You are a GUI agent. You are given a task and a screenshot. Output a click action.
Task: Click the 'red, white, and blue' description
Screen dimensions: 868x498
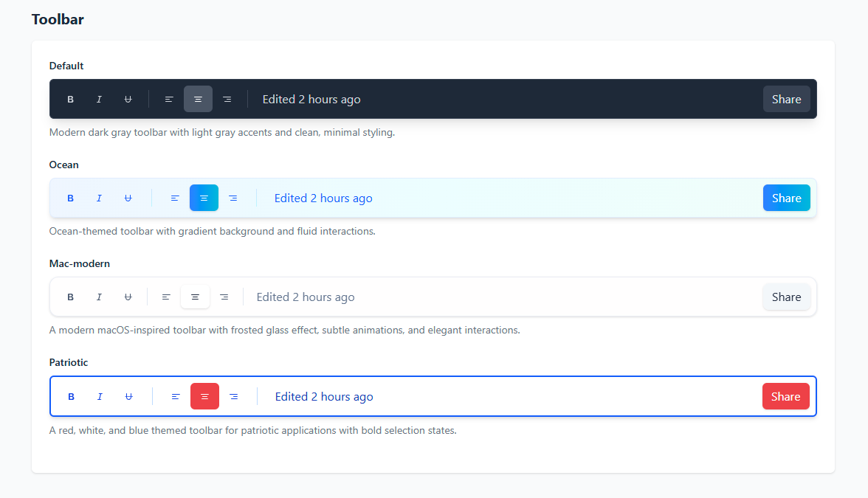pyautogui.click(x=253, y=431)
